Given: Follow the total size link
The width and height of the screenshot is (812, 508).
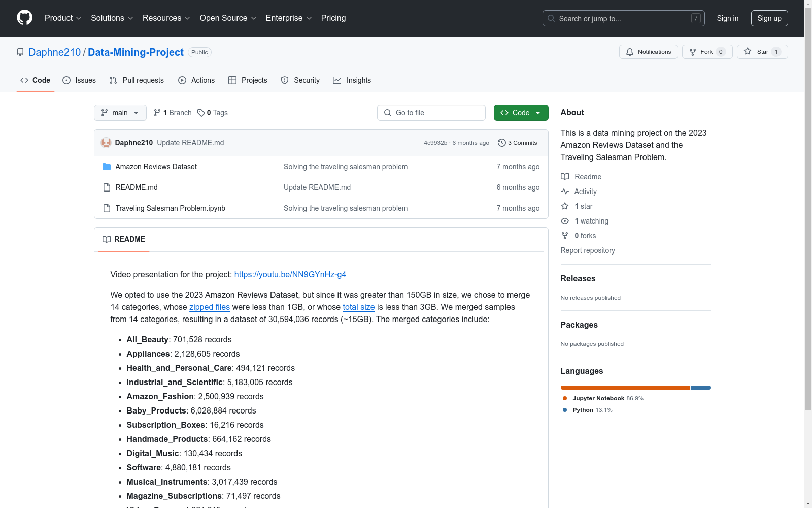Looking at the screenshot, I should click(x=359, y=307).
